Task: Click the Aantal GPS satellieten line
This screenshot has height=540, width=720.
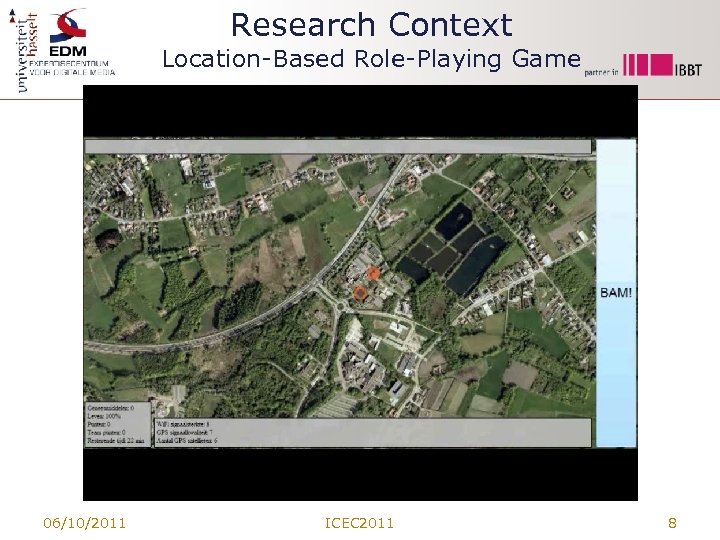Action: tap(187, 441)
